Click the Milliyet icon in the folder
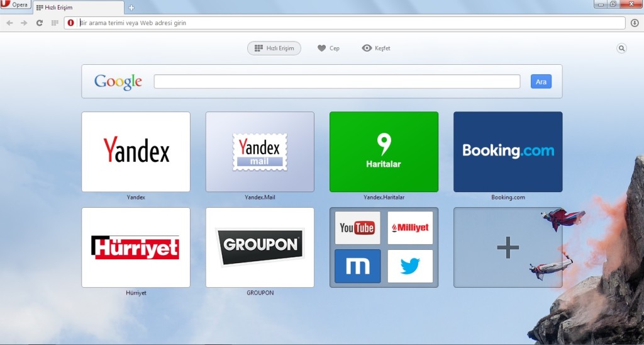This screenshot has width=644, height=345. coord(410,228)
